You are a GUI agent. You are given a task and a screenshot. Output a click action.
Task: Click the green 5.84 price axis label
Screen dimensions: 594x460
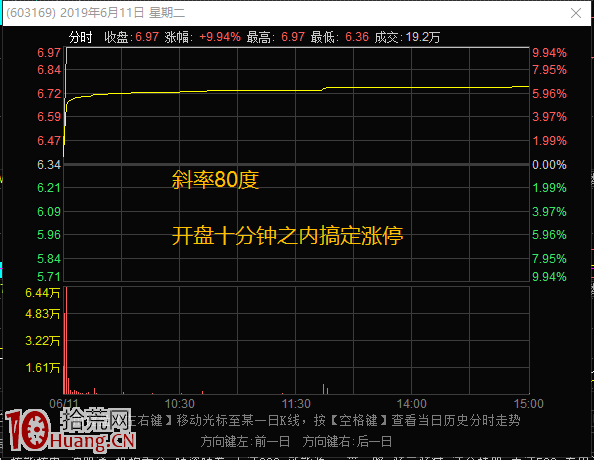(49, 259)
